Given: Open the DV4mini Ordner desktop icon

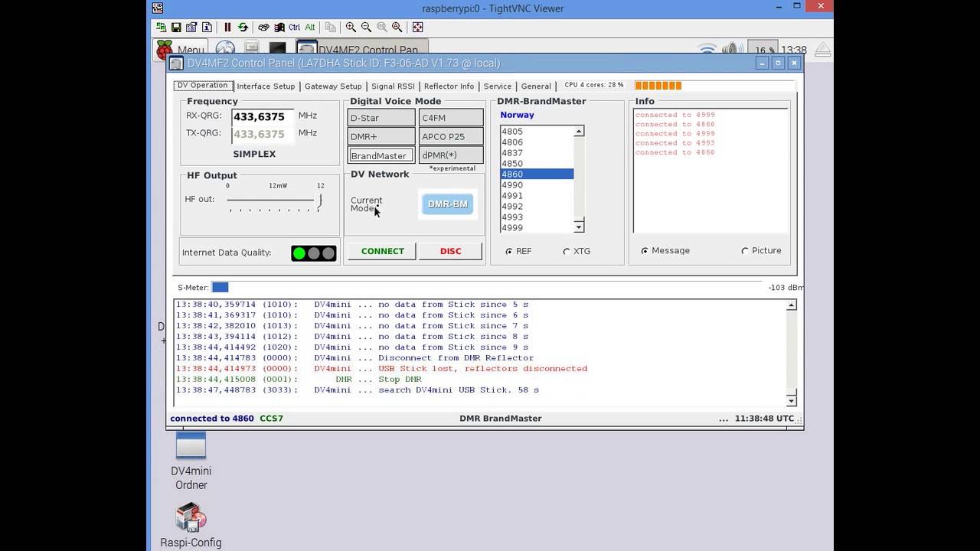Looking at the screenshot, I should [191, 462].
